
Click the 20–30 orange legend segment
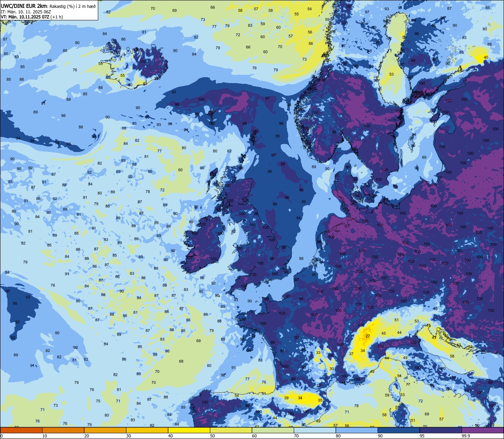[x=105, y=430]
